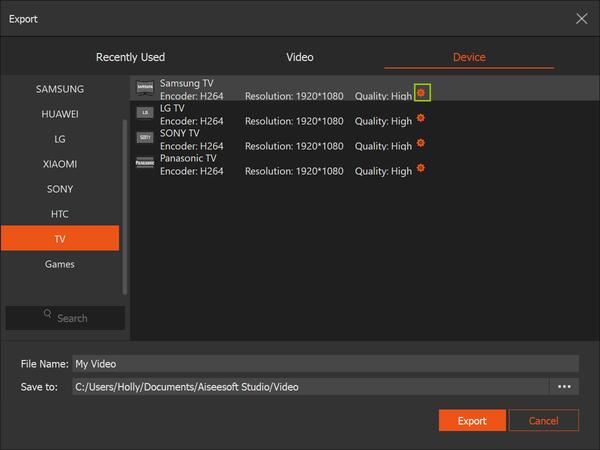Open settings gear for LG TV preset

[x=421, y=118]
